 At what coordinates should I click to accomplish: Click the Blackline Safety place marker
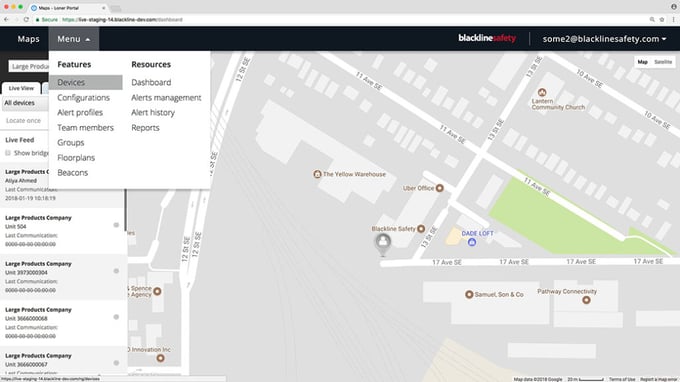pos(421,229)
